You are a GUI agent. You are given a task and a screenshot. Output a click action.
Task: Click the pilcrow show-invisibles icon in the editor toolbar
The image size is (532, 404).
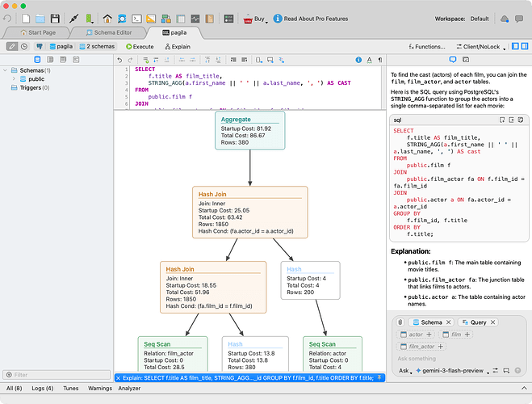tap(380, 60)
